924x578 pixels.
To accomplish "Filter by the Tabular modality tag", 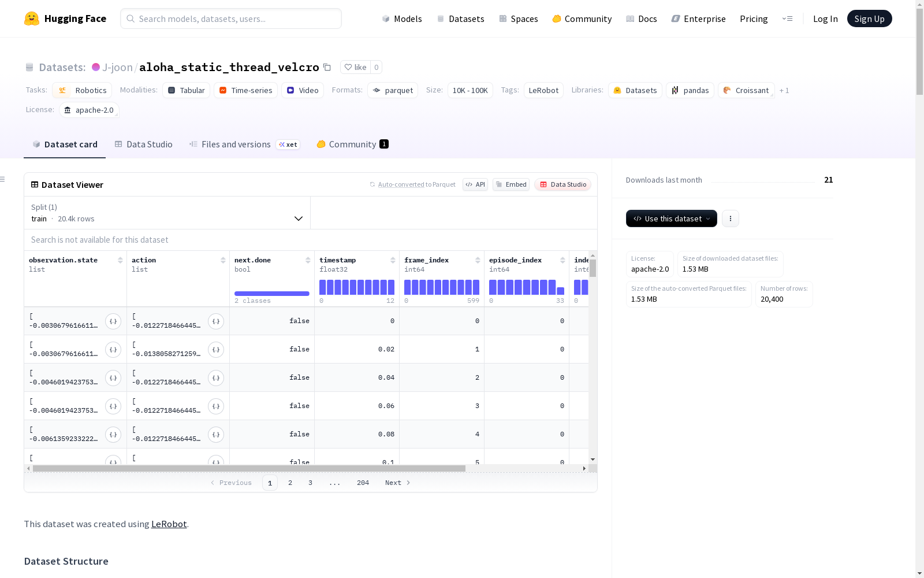I will tap(186, 90).
